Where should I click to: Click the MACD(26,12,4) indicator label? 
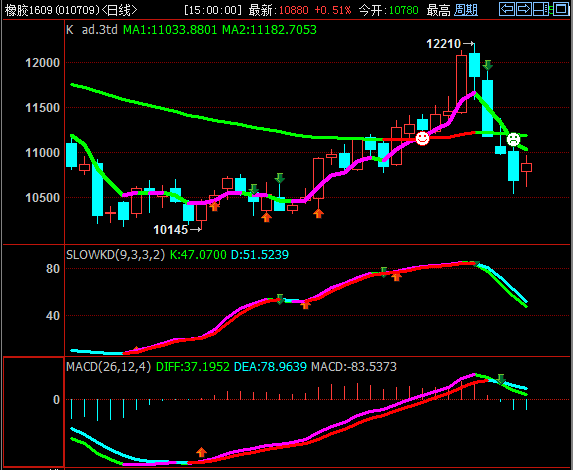pyautogui.click(x=109, y=367)
